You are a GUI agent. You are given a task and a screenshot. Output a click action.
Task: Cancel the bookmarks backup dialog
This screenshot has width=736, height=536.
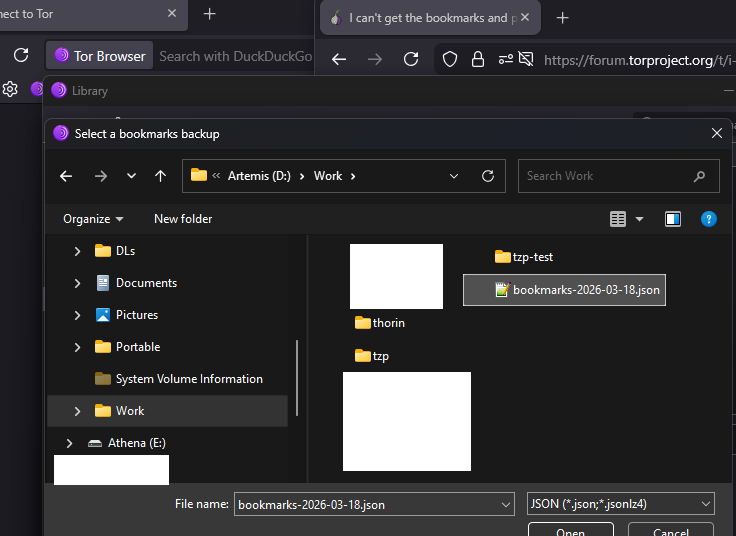pyautogui.click(x=671, y=529)
